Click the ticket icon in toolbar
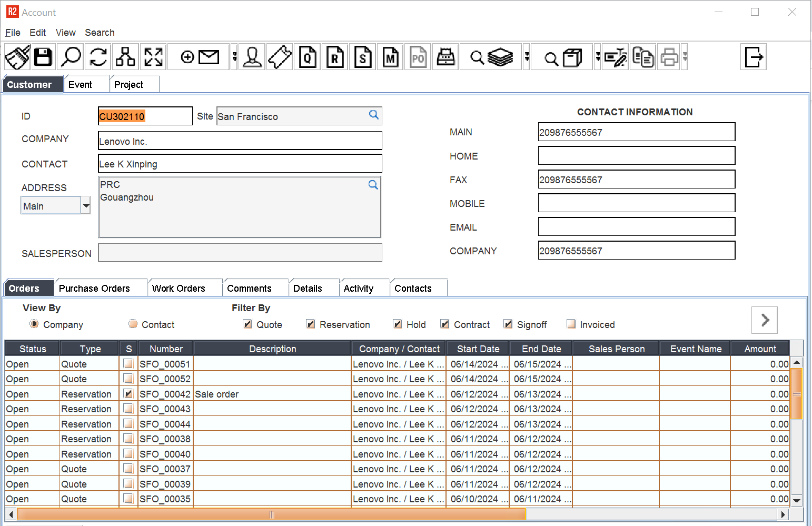Viewport: 812px width, 526px height. (x=280, y=57)
